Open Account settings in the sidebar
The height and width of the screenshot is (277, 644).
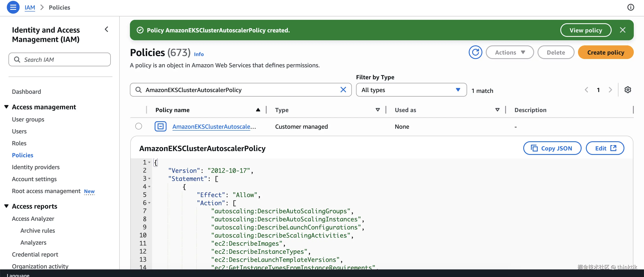coord(34,179)
